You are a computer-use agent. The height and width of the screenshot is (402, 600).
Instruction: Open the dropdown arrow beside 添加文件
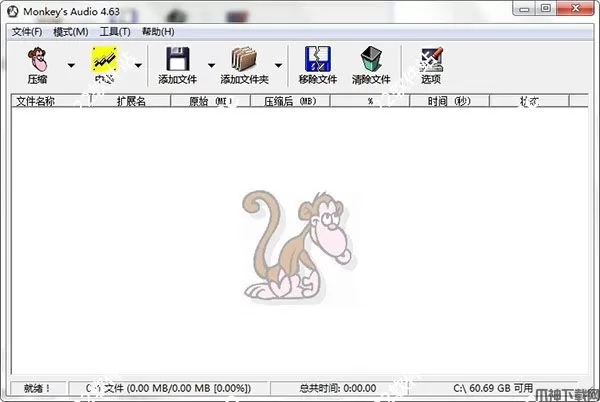211,65
